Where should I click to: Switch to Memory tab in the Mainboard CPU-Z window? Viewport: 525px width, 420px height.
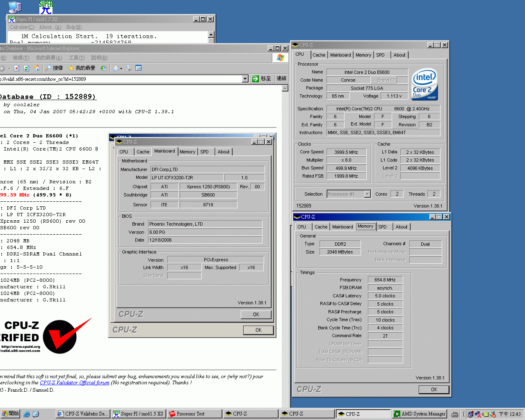click(187, 152)
